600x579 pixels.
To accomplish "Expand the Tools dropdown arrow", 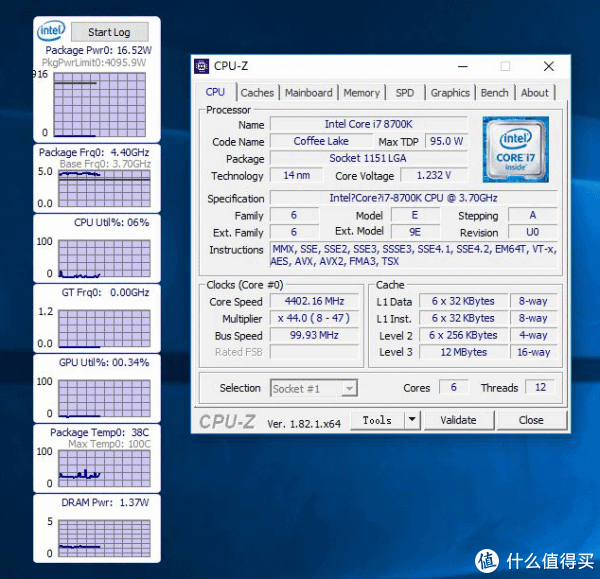I will tap(412, 420).
